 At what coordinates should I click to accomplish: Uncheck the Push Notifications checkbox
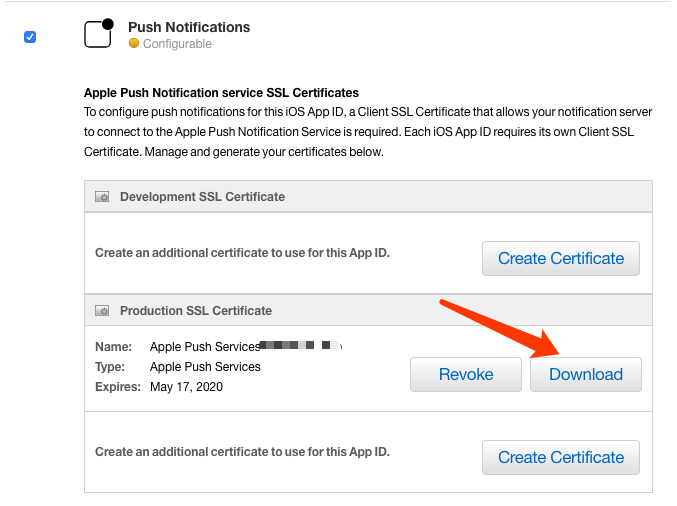click(30, 37)
